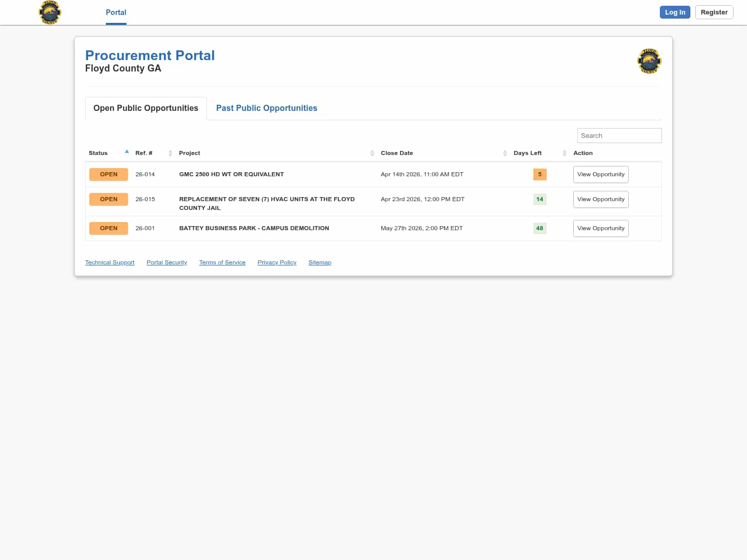Open the Privacy Policy link
The image size is (747, 560).
click(x=276, y=262)
